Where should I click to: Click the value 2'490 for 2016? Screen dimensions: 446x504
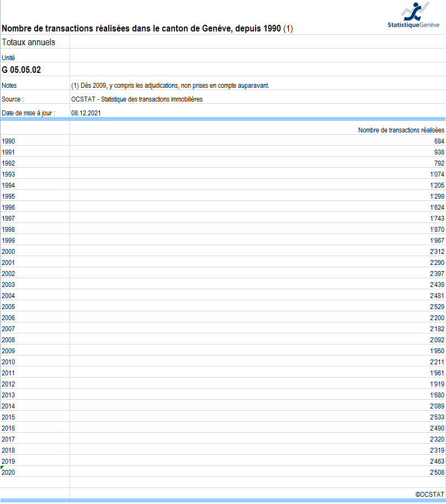click(x=437, y=428)
